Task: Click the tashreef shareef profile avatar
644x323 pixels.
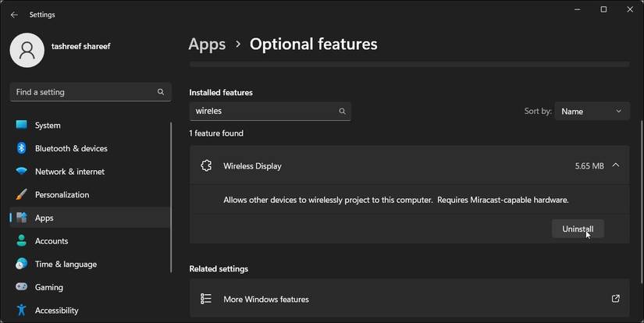Action: 27,50
